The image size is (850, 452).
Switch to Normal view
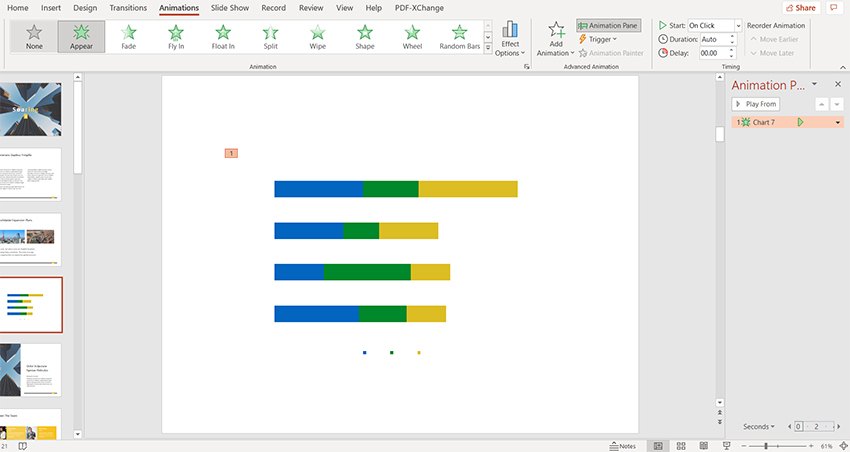pos(658,446)
